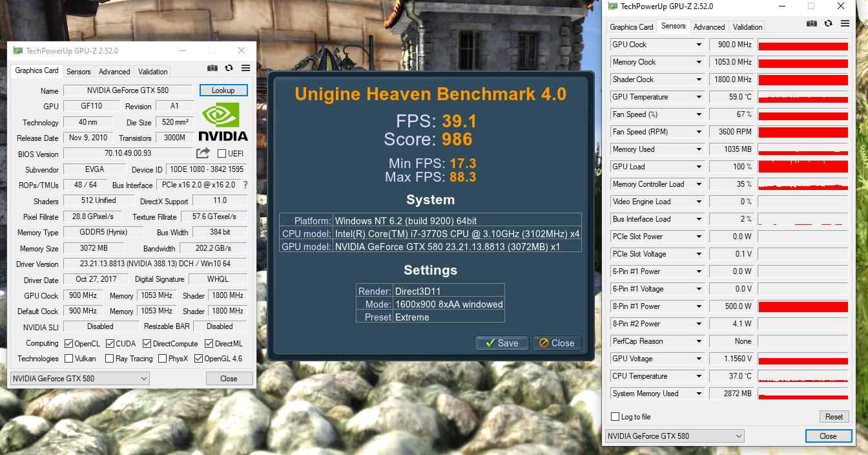Click the refresh icon in GPU-Z Sensors window
868x455 pixels.
pyautogui.click(x=828, y=23)
